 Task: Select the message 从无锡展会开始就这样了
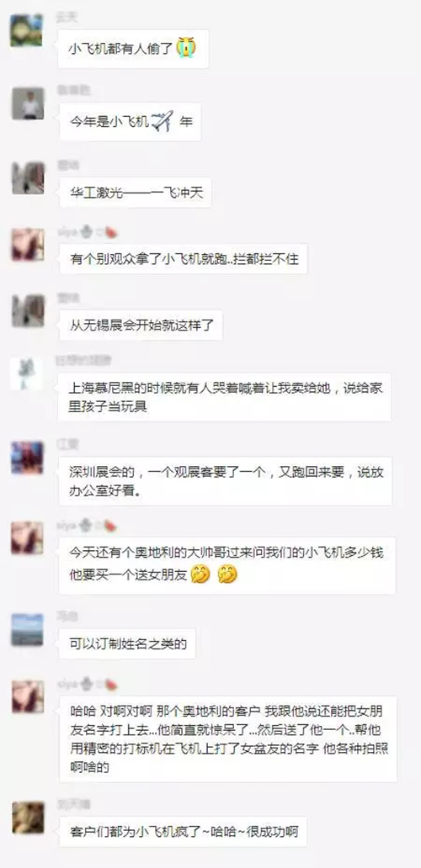pyautogui.click(x=141, y=325)
